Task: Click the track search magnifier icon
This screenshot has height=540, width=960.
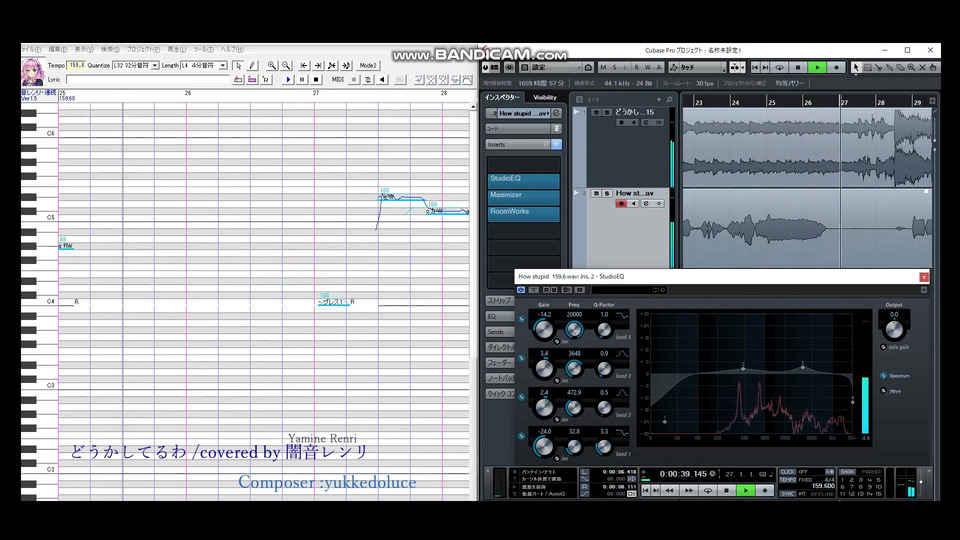Action: point(669,99)
